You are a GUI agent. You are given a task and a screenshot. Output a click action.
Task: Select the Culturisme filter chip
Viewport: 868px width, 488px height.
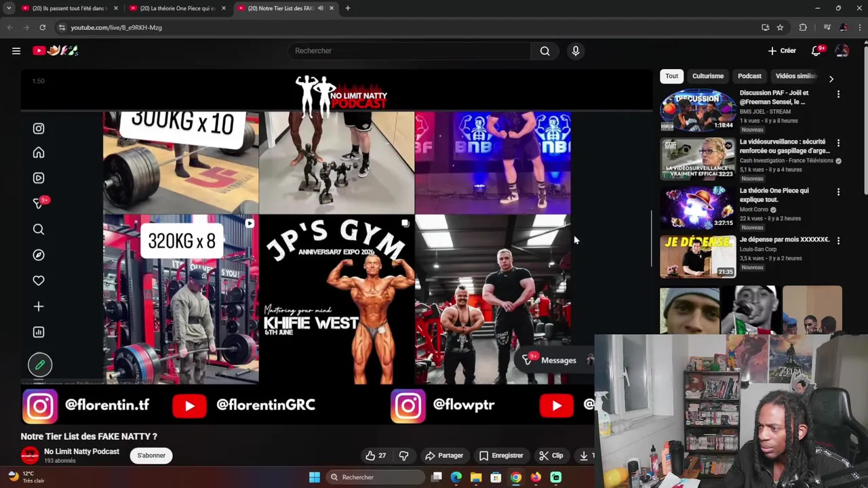click(708, 76)
